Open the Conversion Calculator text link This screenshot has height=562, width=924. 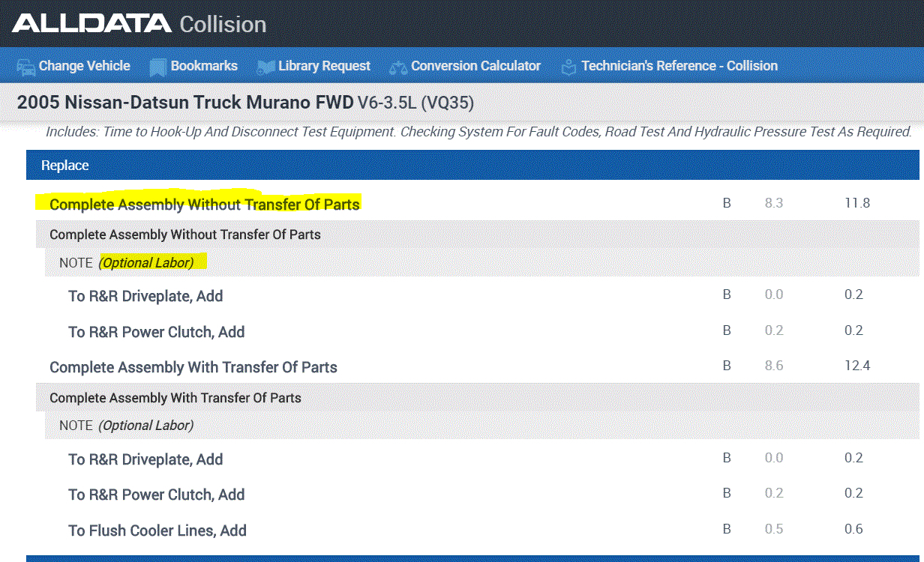[x=475, y=66]
